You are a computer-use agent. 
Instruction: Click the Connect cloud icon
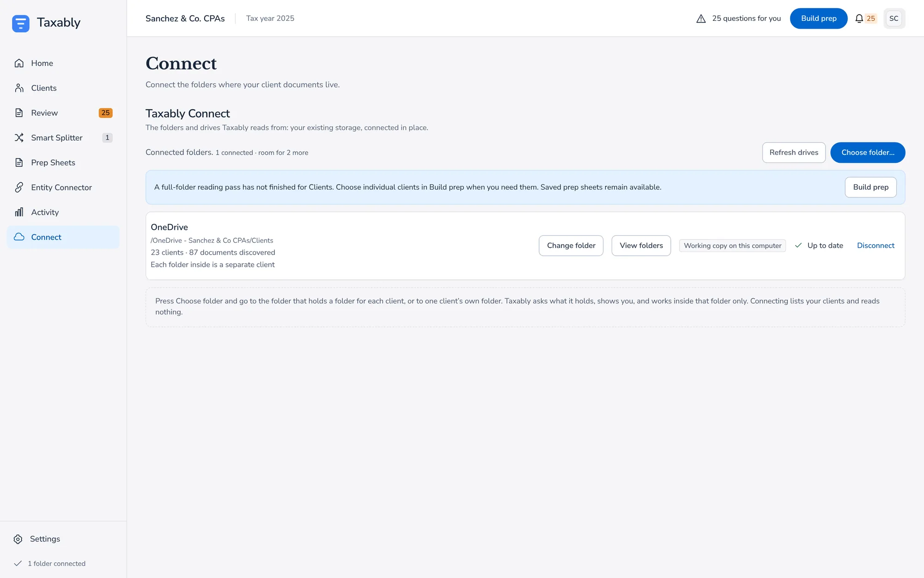(x=19, y=237)
